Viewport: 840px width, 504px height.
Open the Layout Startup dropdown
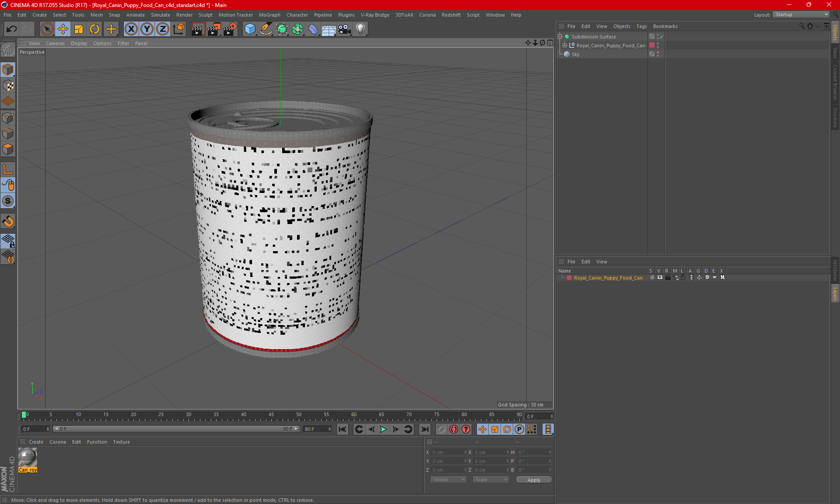pos(801,14)
